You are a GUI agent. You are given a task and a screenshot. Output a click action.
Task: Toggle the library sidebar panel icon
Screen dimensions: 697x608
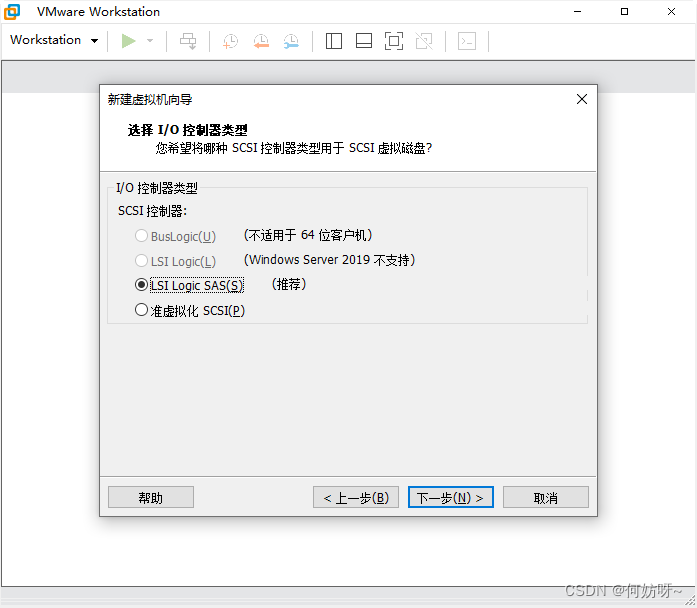[334, 41]
